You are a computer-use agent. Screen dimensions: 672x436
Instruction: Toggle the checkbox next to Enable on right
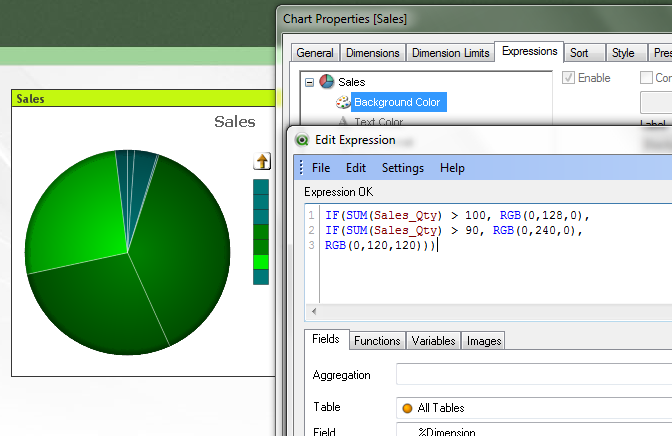[646, 78]
